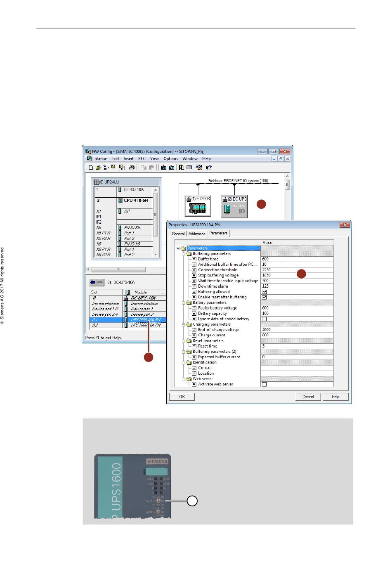
Task: Click the Configure Network toolbar icon
Action: tap(199, 168)
